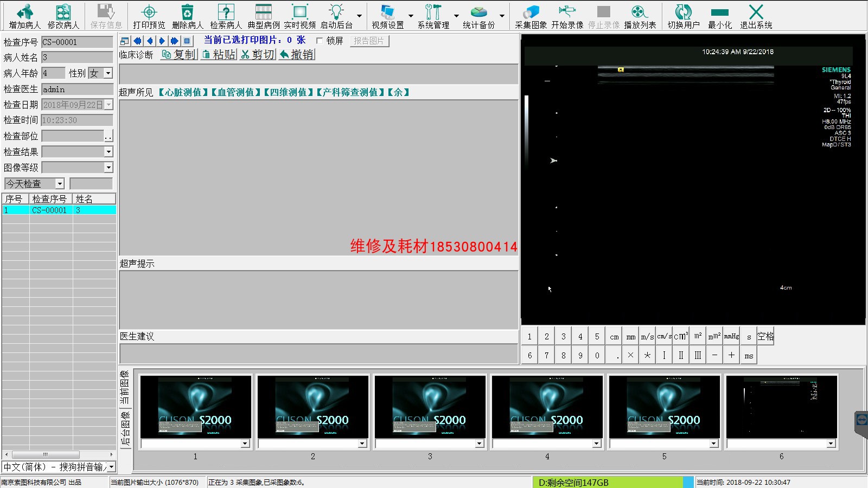The image size is (868, 488).
Task: Open the 检查结果 dropdown
Action: click(x=108, y=152)
